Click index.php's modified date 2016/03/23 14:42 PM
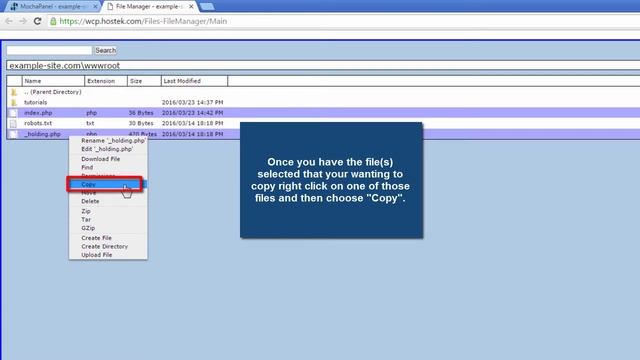The image size is (640, 360). tap(193, 113)
